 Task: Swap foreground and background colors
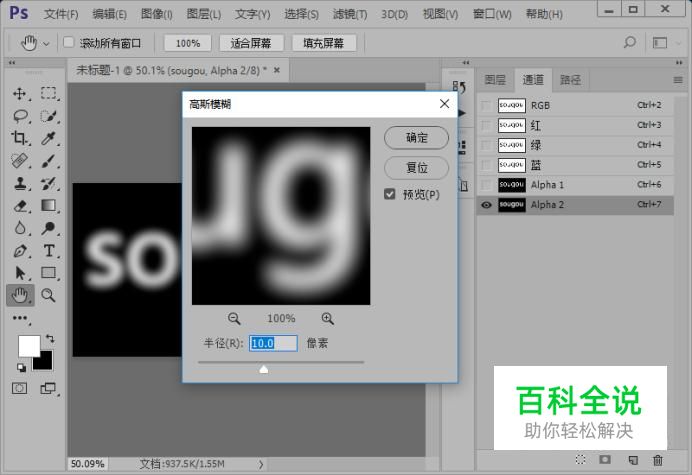coord(50,339)
